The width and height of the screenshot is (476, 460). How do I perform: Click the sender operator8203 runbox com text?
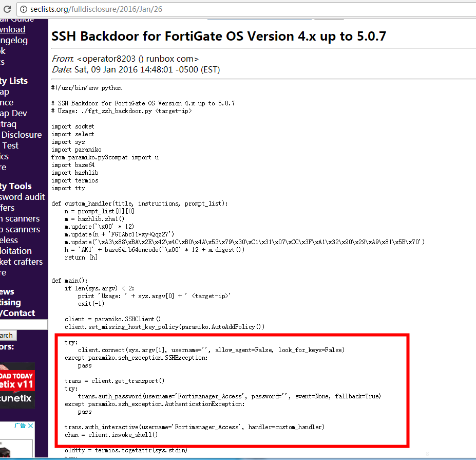(x=138, y=59)
